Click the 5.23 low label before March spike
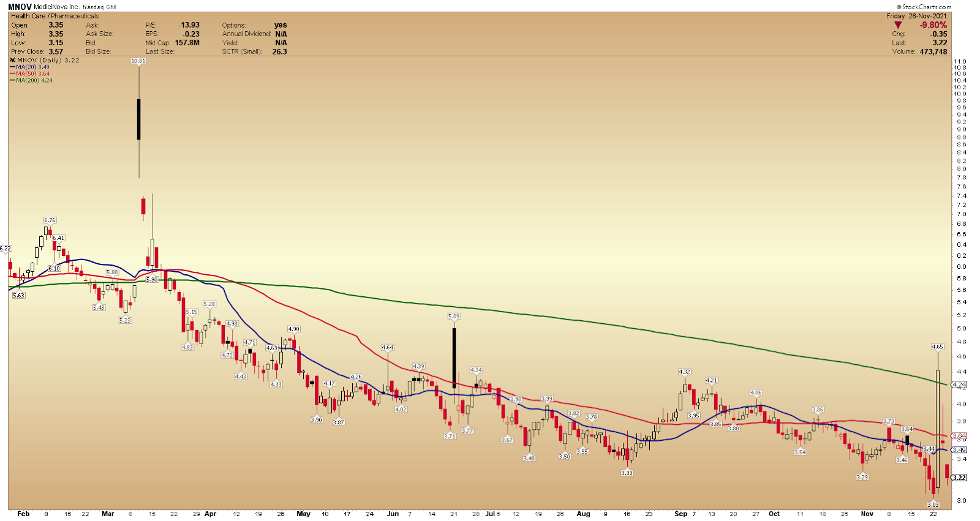The height and width of the screenshot is (521, 980). click(125, 320)
